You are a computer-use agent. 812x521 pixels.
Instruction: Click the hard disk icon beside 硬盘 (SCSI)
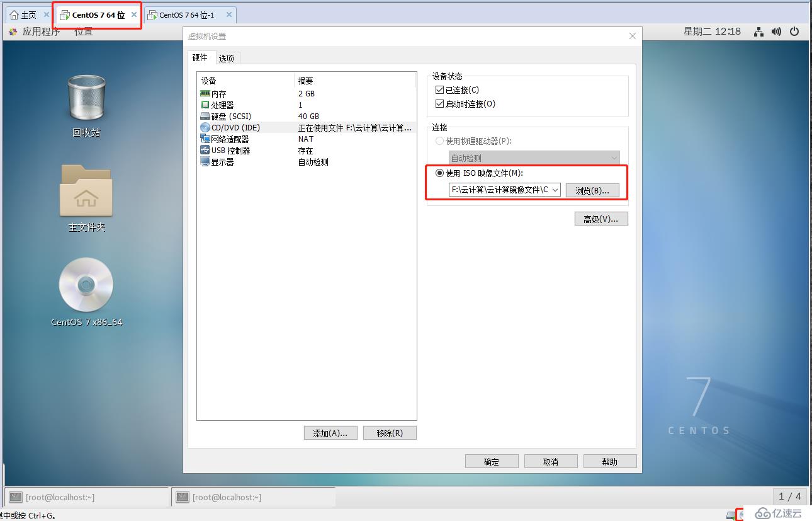[205, 116]
